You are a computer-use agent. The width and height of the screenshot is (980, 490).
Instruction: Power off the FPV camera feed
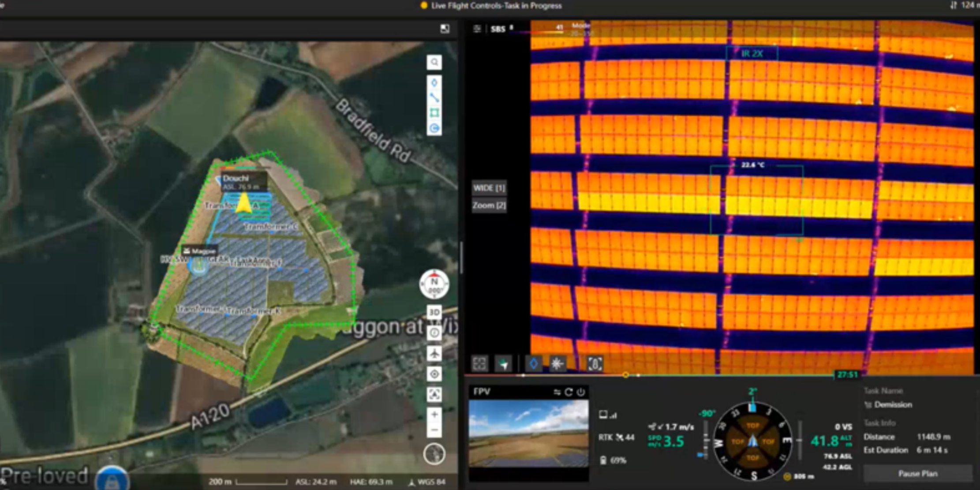coord(581,392)
